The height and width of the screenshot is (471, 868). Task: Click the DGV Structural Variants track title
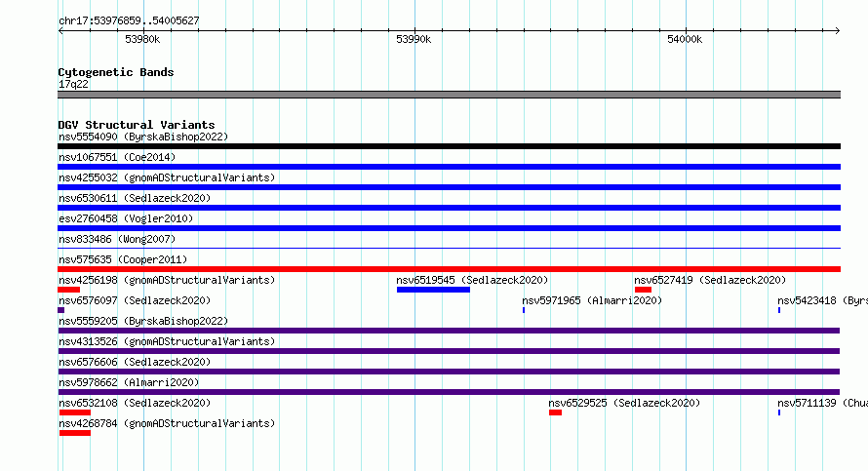tap(137, 125)
